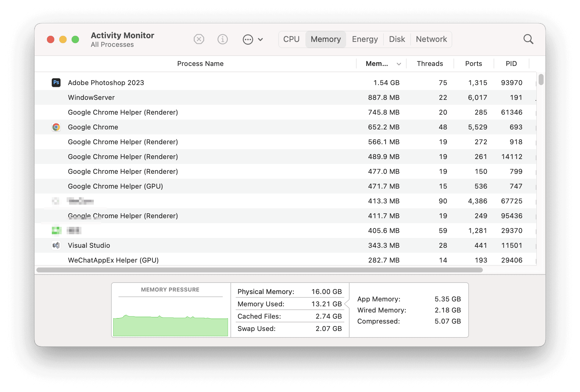Click the Compressed 5.07 GB value
580x392 pixels.
(448, 321)
